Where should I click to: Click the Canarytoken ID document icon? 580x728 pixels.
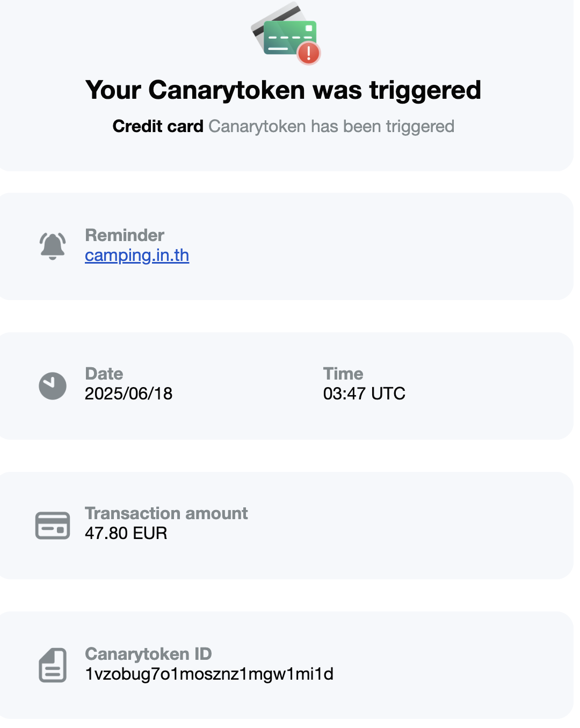pyautogui.click(x=53, y=665)
